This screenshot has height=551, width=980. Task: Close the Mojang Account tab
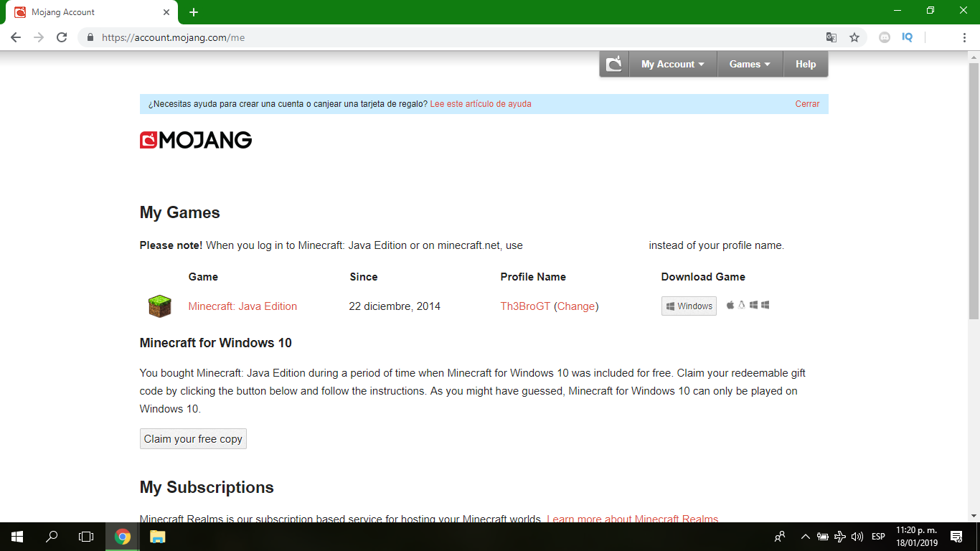tap(166, 12)
